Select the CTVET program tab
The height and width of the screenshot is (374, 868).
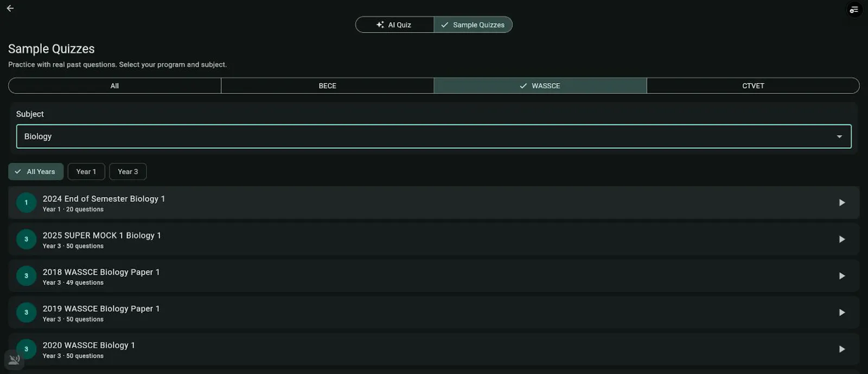(x=753, y=86)
